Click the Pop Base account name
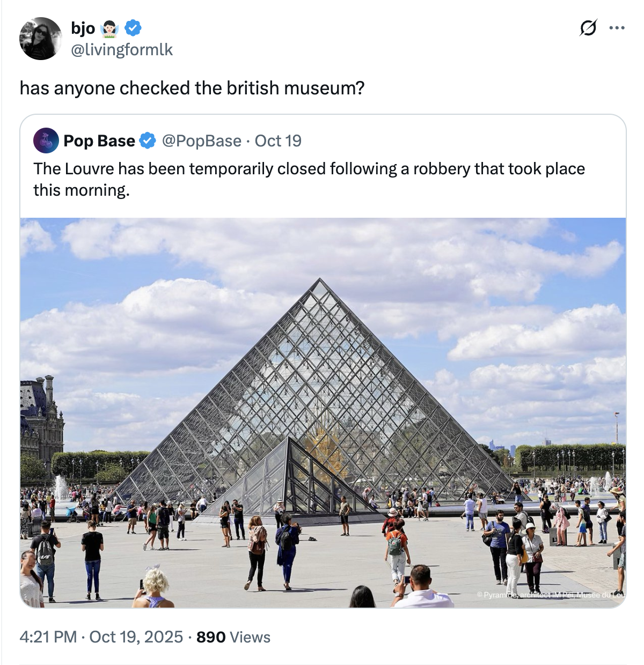This screenshot has height=665, width=644. point(99,141)
